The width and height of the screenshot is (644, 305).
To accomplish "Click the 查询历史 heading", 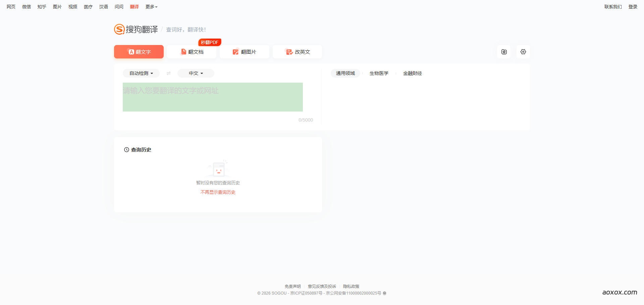I will tap(141, 150).
